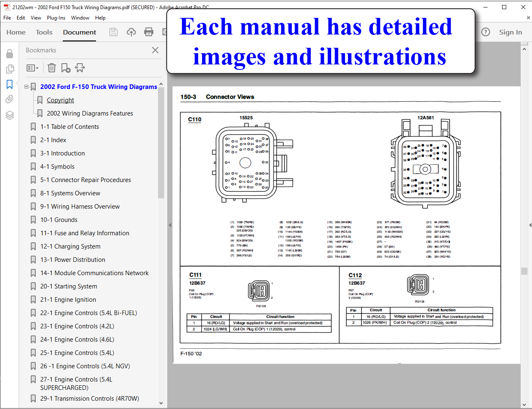The height and width of the screenshot is (409, 532).
Task: Click bookmarks list scroll down arrow
Action: [161, 403]
